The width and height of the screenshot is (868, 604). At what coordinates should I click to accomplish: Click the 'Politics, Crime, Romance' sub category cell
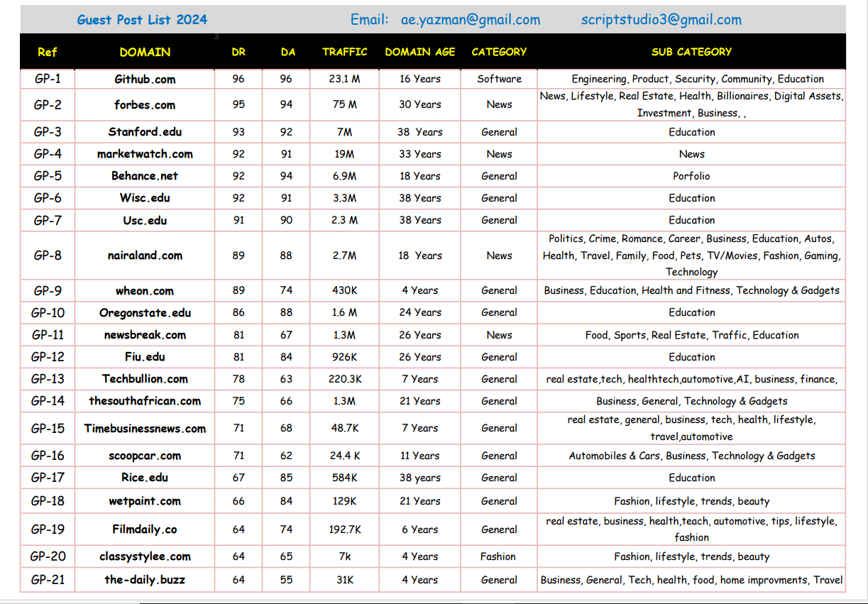pos(691,256)
